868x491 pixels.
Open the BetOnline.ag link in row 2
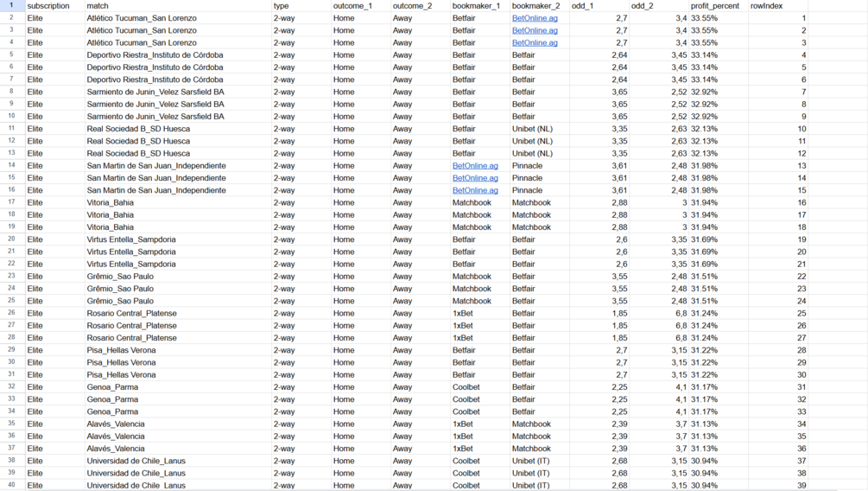535,18
